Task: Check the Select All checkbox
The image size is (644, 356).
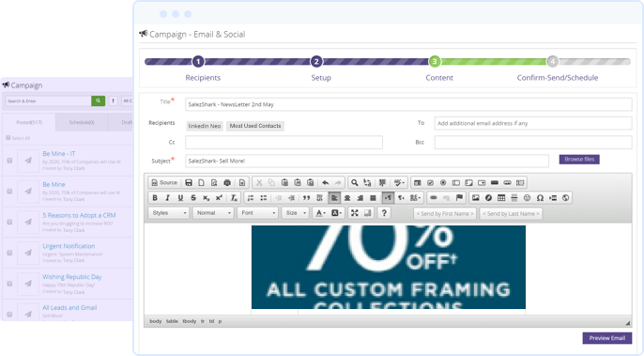Action: (8, 138)
